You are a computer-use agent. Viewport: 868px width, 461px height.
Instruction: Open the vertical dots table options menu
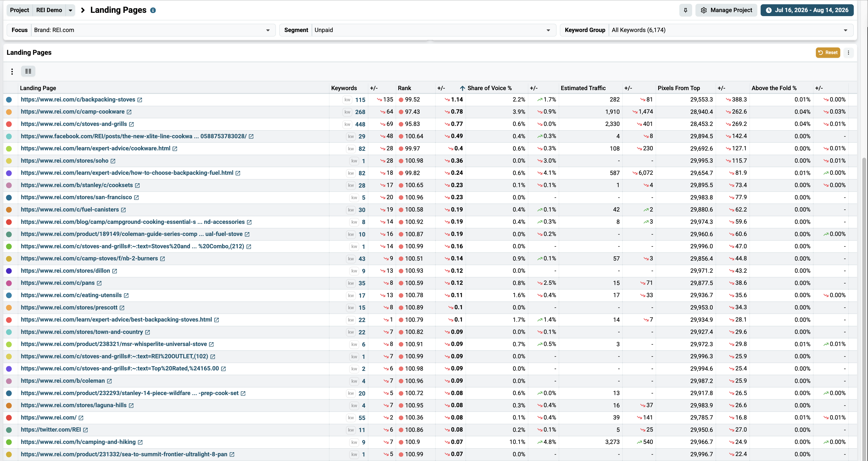12,71
